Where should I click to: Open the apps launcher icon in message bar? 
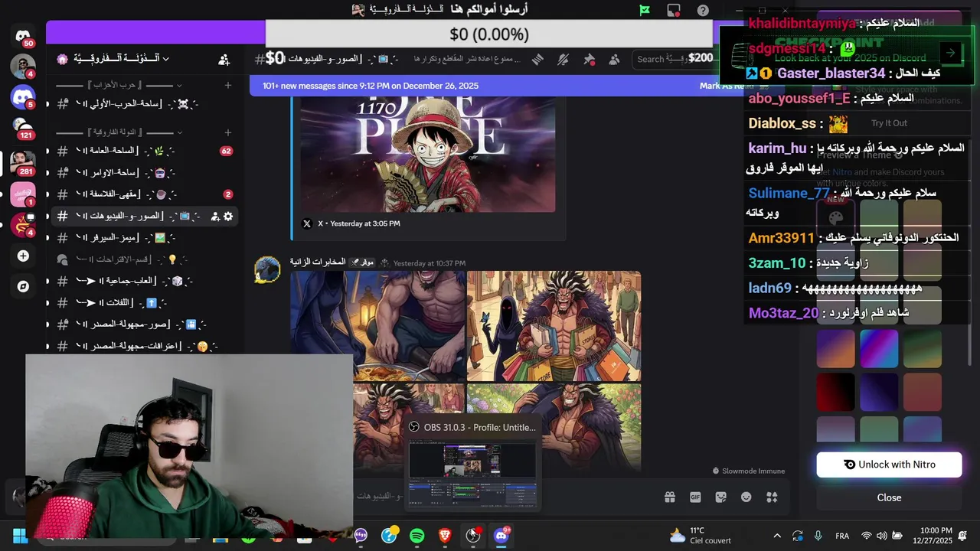coord(772,497)
